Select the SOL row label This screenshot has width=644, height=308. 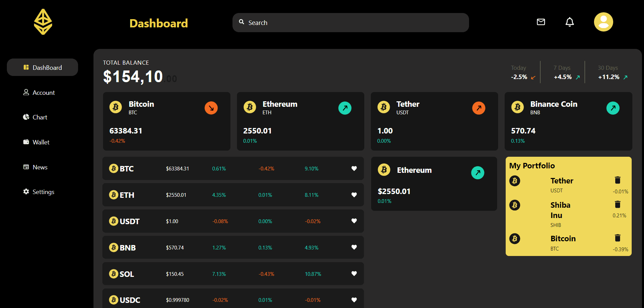127,274
